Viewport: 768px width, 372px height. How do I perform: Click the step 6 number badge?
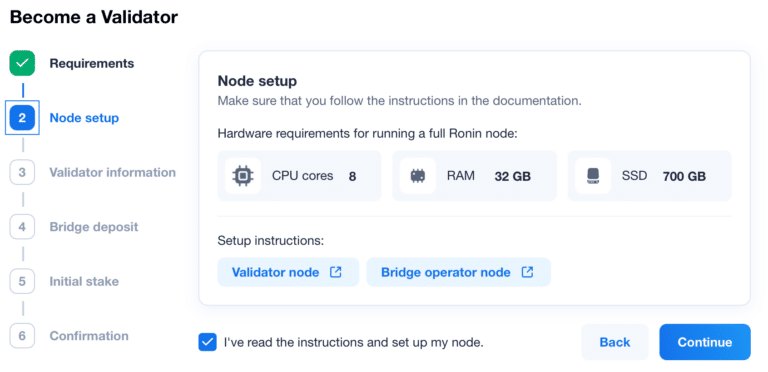[22, 336]
